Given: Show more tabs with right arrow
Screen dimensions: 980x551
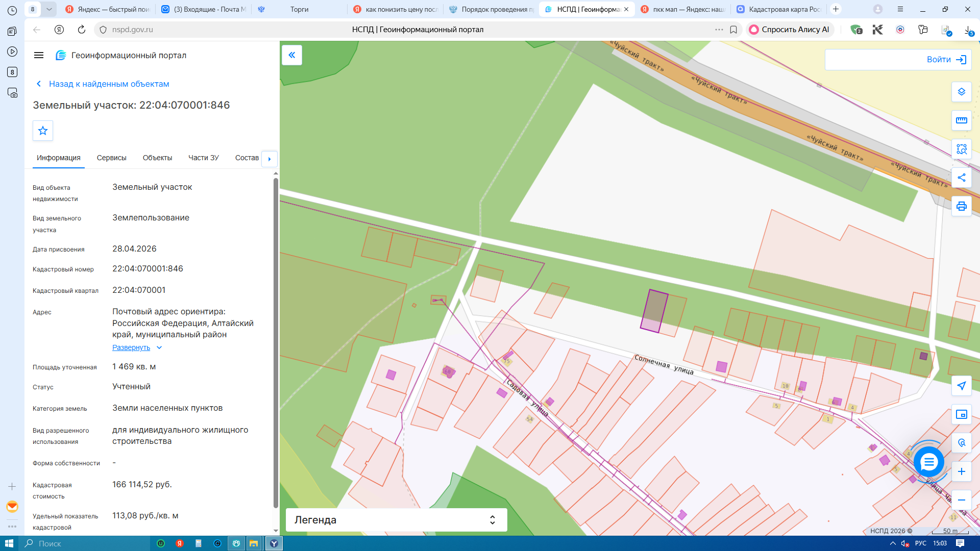Looking at the screenshot, I should (269, 159).
